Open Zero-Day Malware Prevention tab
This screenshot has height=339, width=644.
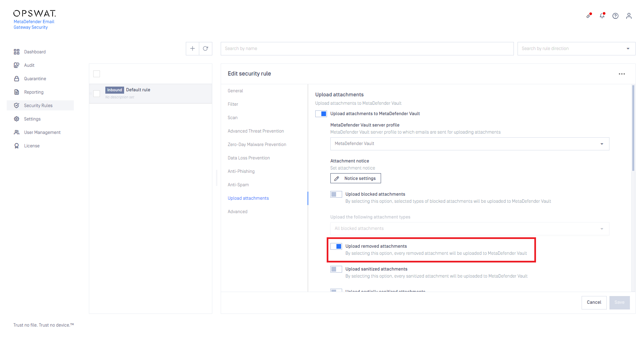pos(257,144)
